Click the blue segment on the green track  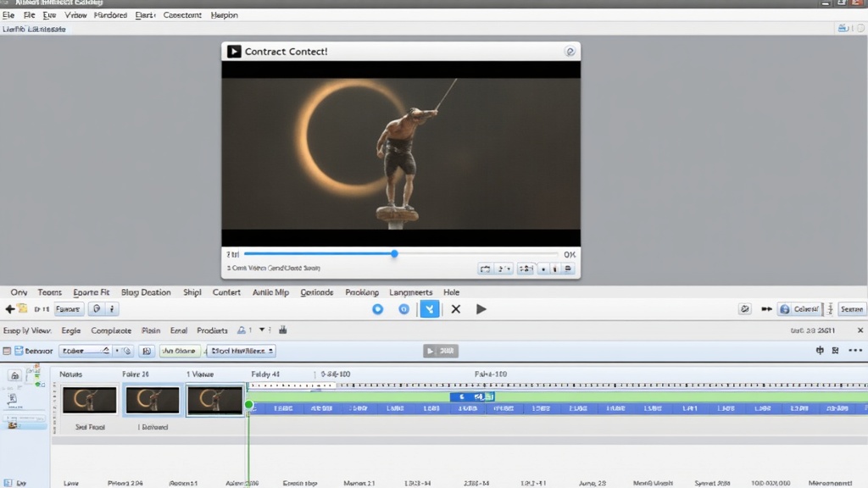472,396
